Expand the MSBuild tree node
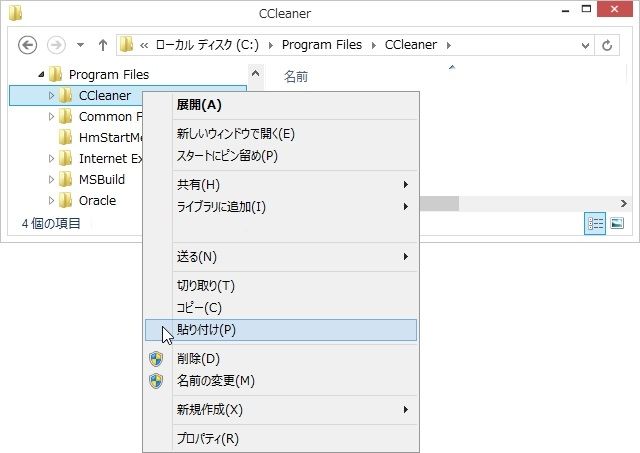This screenshot has width=640, height=453. pyautogui.click(x=51, y=180)
